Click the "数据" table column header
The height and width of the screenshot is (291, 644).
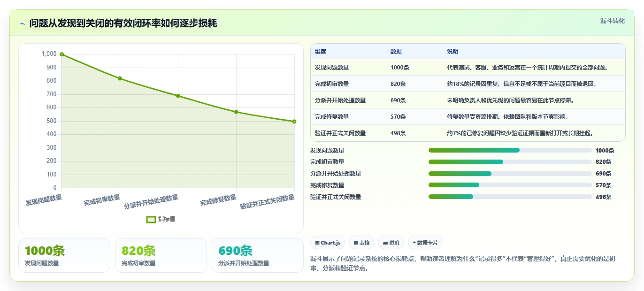(396, 52)
